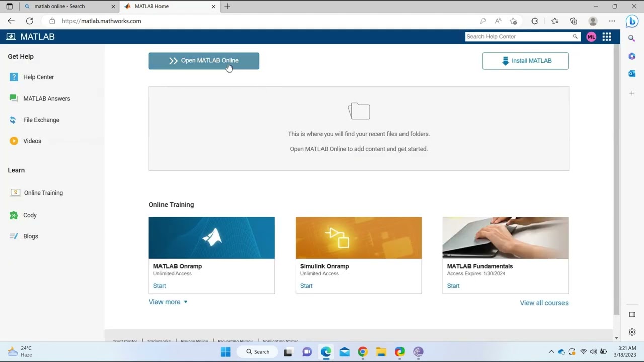Screen dimensions: 644x362
Task: Open the tab actions menu icon
Action: [9, 6]
